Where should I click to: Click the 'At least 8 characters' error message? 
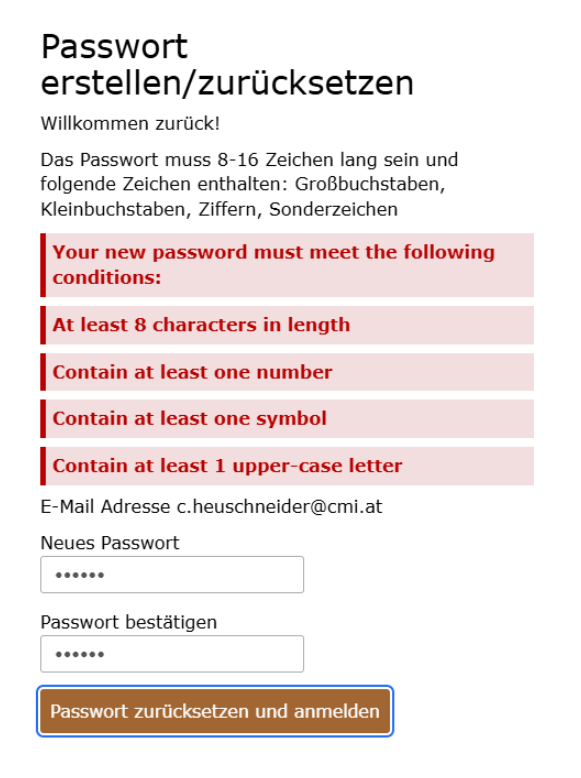tap(287, 325)
